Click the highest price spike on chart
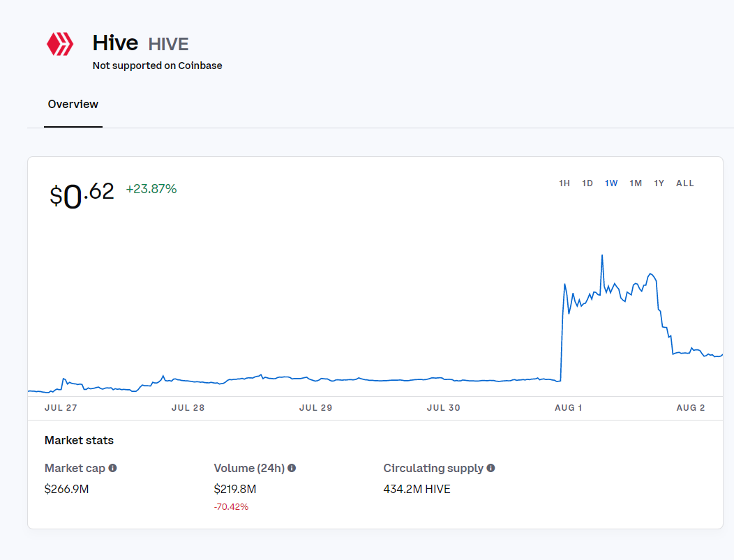The width and height of the screenshot is (734, 560). click(602, 256)
